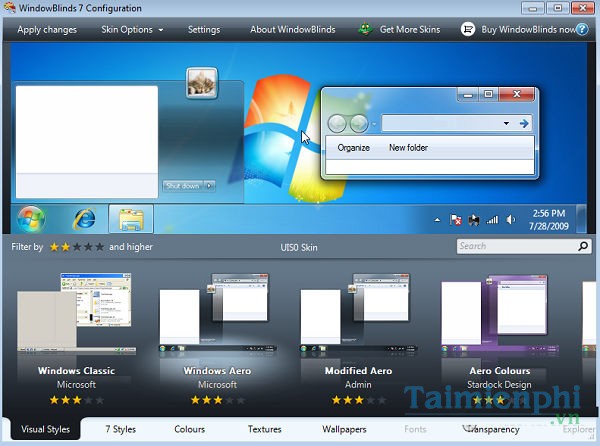Click the Internet Explorer icon in the preview taskbar

click(x=84, y=219)
